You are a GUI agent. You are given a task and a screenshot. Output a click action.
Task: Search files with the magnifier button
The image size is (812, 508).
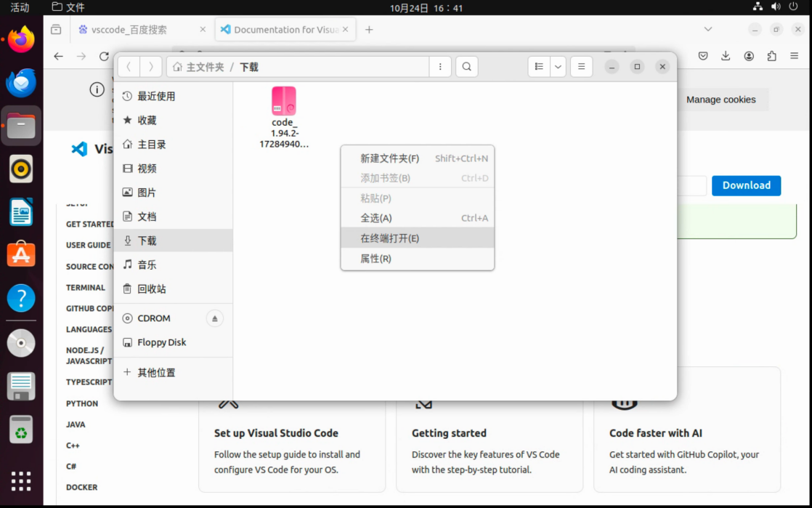point(466,67)
